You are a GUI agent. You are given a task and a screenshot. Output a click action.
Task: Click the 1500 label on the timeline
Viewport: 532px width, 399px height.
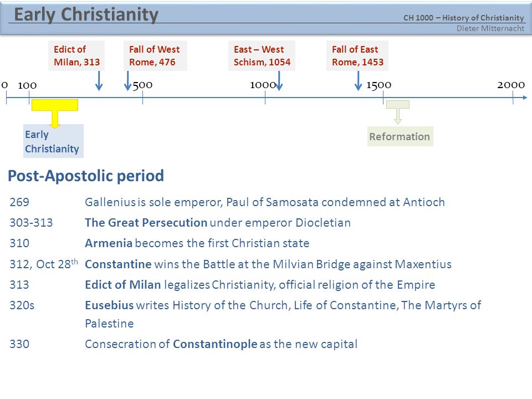[x=378, y=85]
